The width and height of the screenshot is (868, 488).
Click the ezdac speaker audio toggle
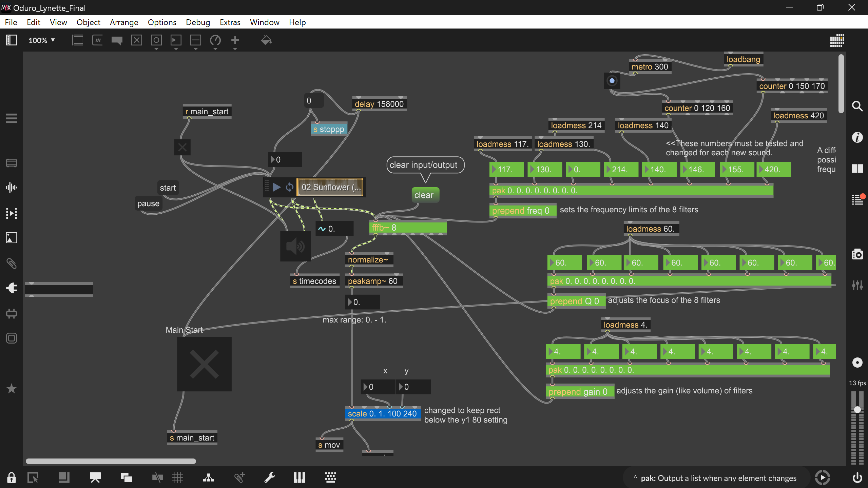(295, 246)
